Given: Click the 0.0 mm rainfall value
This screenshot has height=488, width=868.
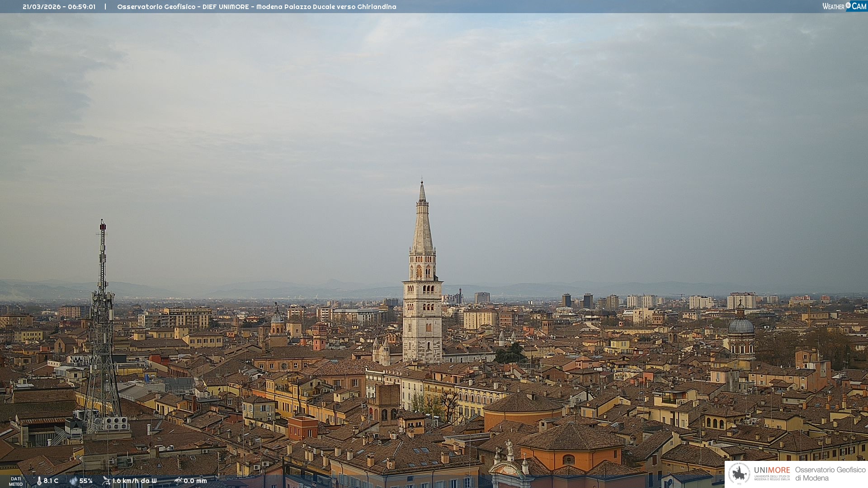Looking at the screenshot, I should tap(195, 481).
